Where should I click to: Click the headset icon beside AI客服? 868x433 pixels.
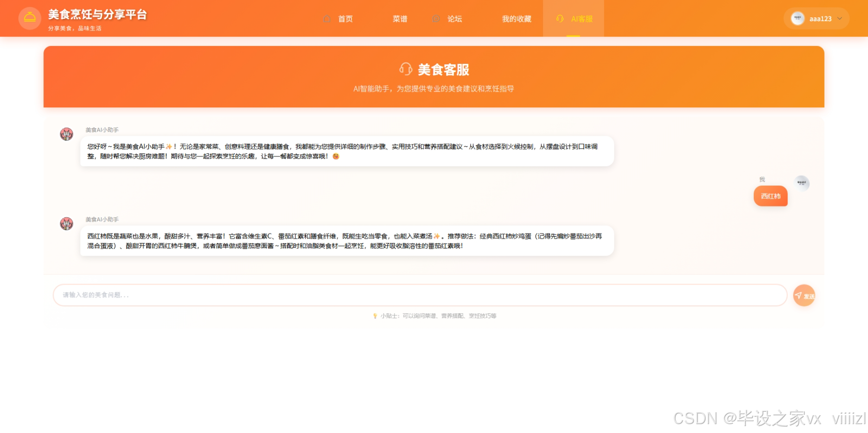click(560, 19)
